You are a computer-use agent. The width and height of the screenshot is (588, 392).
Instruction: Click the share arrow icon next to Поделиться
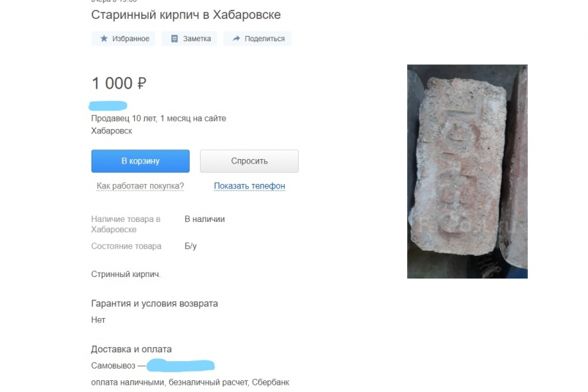[236, 39]
